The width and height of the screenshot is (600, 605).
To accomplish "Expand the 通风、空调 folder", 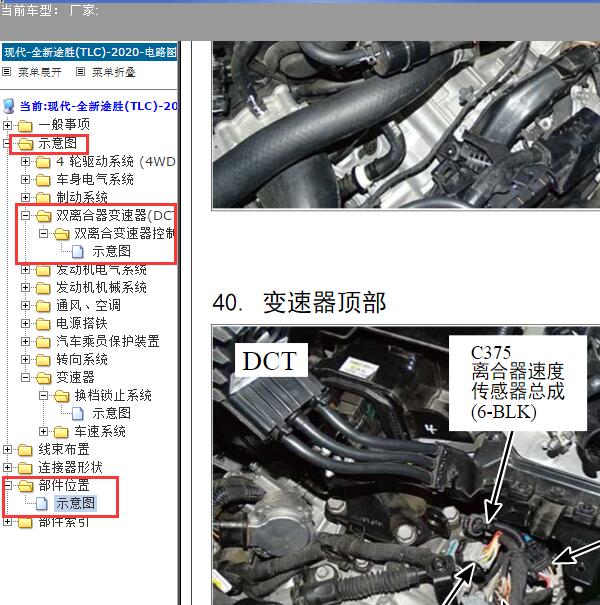I will click(x=25, y=306).
